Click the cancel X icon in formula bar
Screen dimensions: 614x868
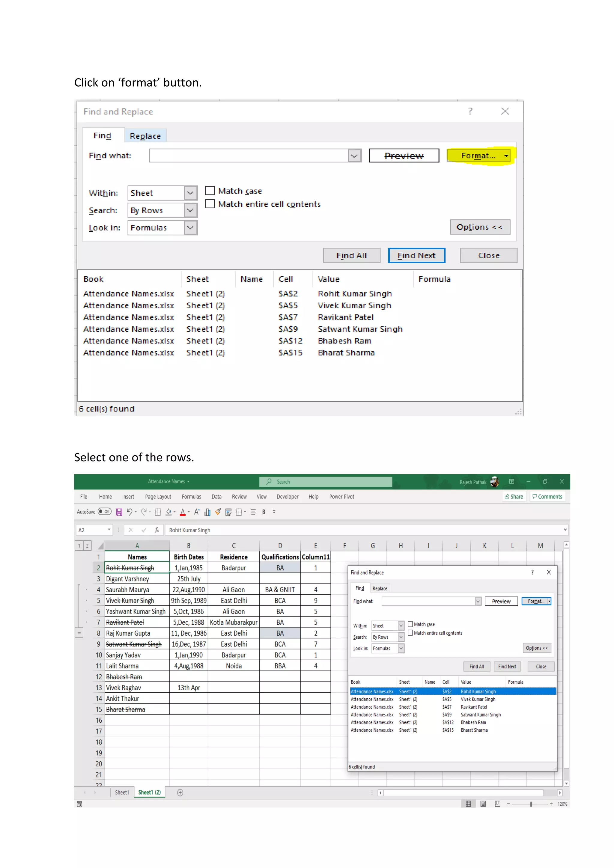tap(131, 530)
